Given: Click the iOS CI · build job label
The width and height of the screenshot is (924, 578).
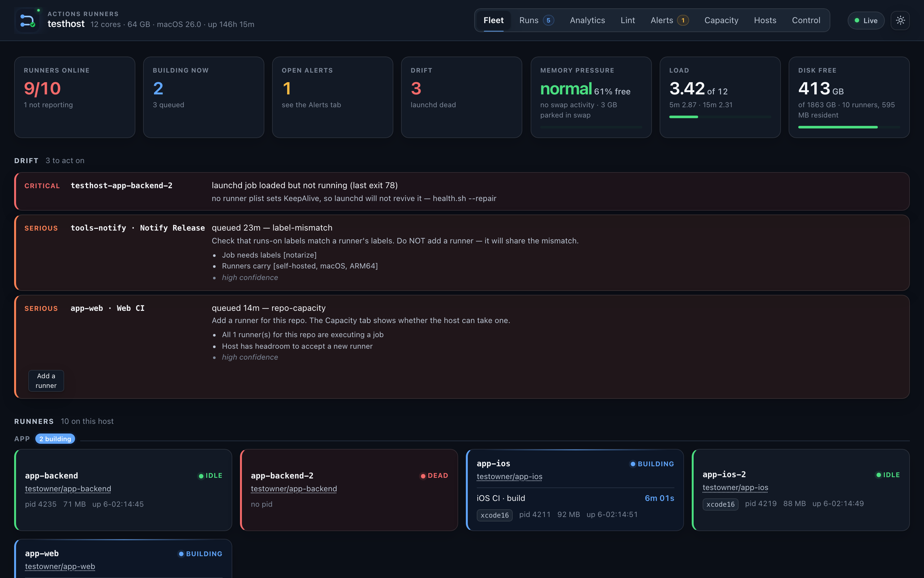Looking at the screenshot, I should click(x=501, y=498).
